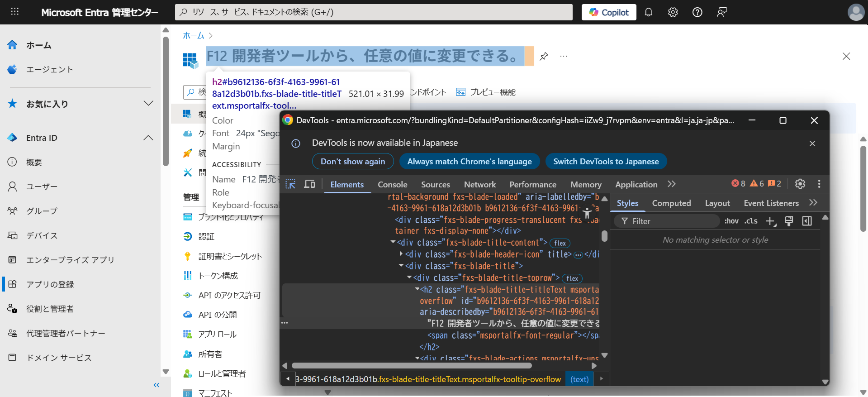Open the portal app launcher grid icon

coord(15,12)
